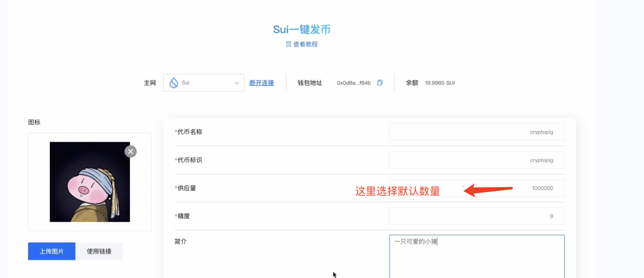The image size is (644, 278).
Task: Focus the 代币名称 input field
Action: [476, 132]
